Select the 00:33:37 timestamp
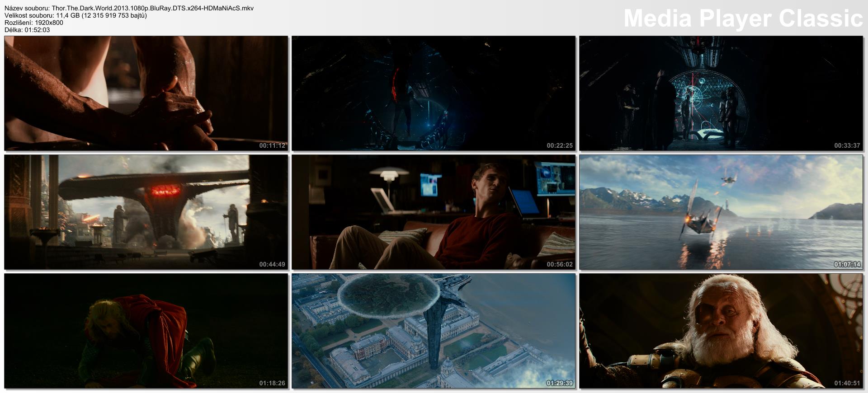This screenshot has height=393, width=868. click(x=847, y=145)
